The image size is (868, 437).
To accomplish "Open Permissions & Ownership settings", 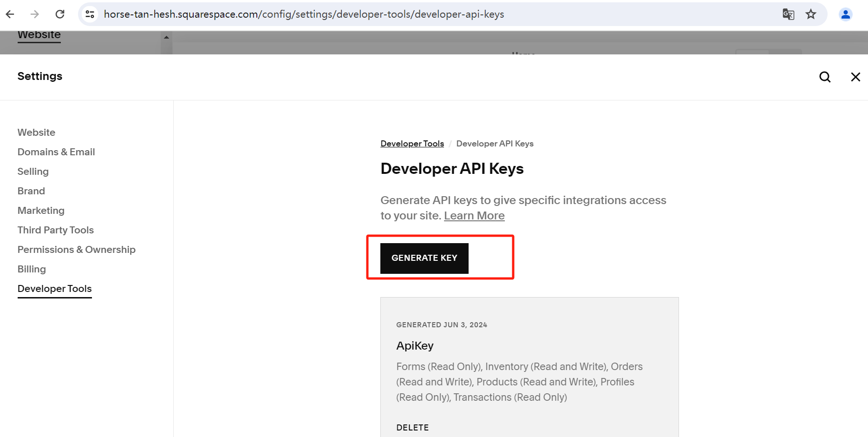I will pyautogui.click(x=76, y=250).
